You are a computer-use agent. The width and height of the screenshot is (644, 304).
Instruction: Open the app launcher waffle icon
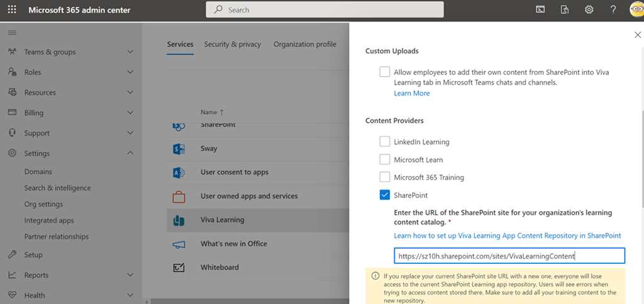tap(12, 9)
